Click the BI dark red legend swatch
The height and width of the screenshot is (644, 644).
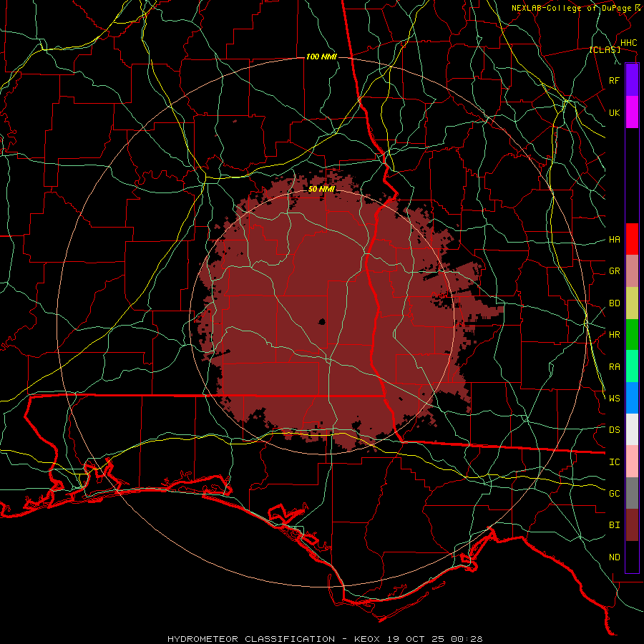pos(632,525)
